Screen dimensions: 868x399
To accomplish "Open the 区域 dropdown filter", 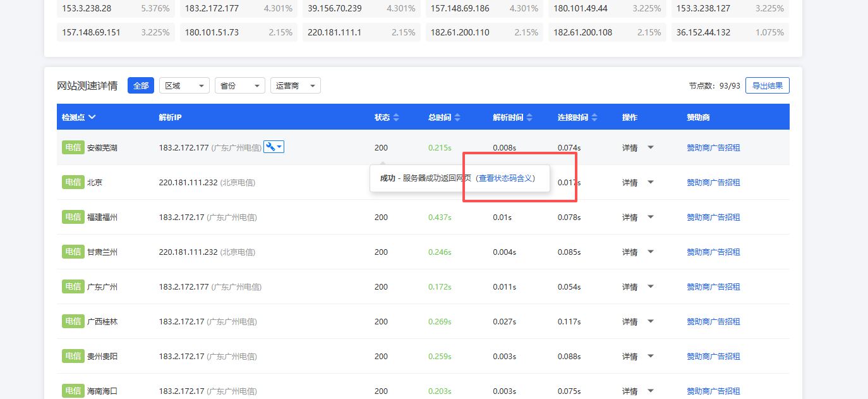I will coord(184,85).
